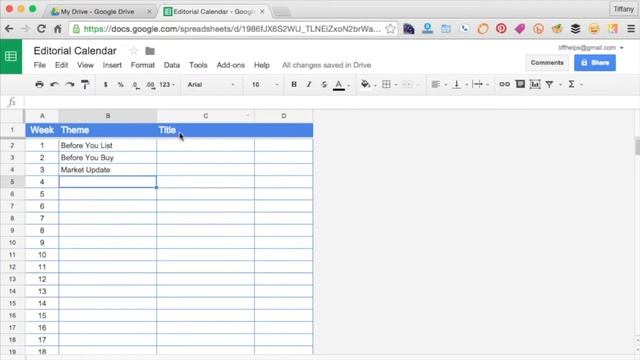Image resolution: width=640 pixels, height=360 pixels.
Task: Open the Insert menu
Action: 112,65
